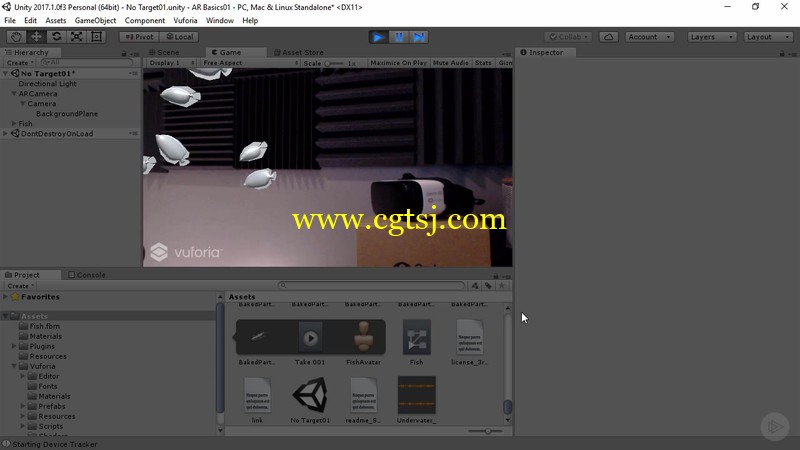Toggle Mute Audio in Game view
This screenshot has width=800, height=450.
pos(451,63)
